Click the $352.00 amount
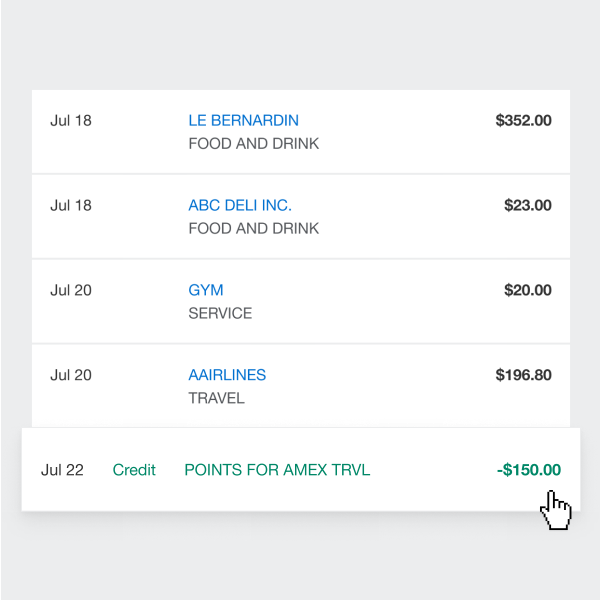This screenshot has width=600, height=600. pos(523,120)
